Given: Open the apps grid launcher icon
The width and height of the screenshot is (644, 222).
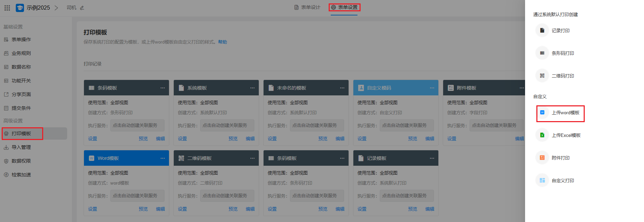Looking at the screenshot, I should tap(7, 8).
